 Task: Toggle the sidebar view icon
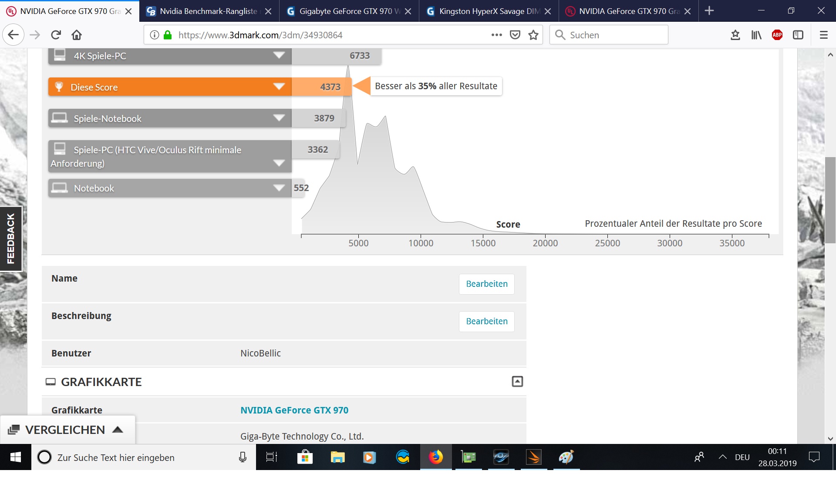(x=798, y=35)
